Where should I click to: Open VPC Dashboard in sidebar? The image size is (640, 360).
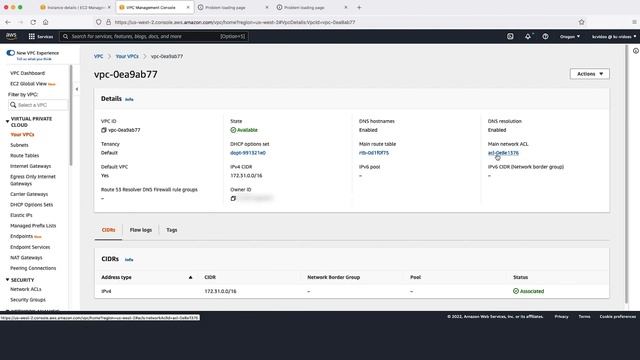coord(27,73)
